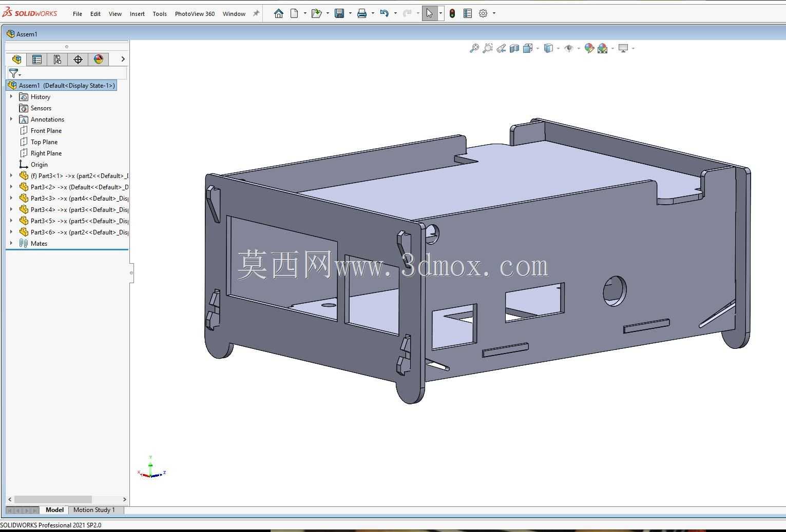Open File Properties icon

click(x=468, y=13)
